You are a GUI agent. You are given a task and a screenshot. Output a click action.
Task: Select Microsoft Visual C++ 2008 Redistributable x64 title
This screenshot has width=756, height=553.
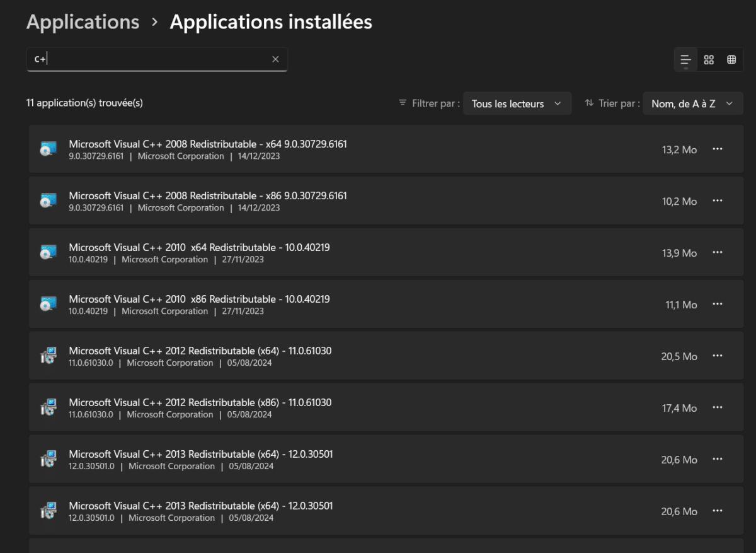[x=208, y=144]
